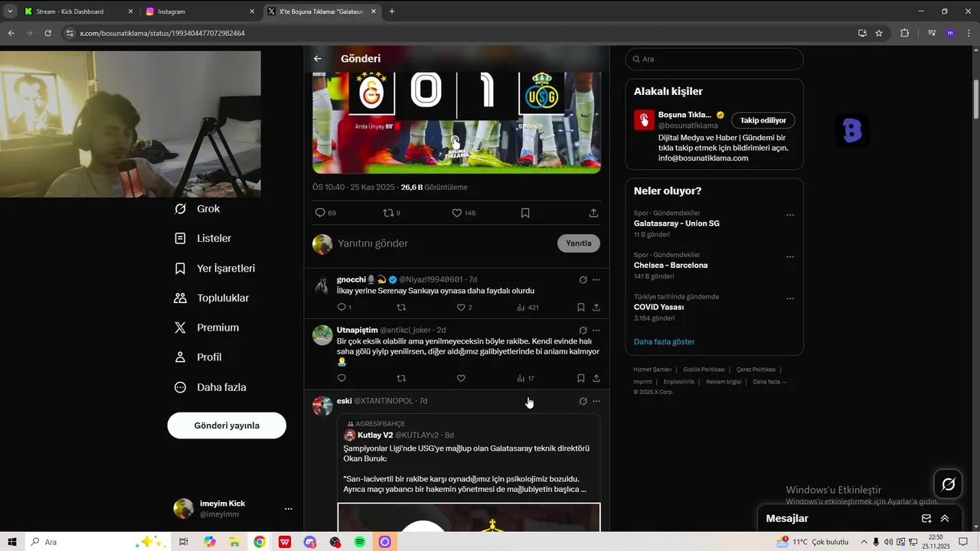
Task: Click the Ara search field on X
Action: coord(714,59)
